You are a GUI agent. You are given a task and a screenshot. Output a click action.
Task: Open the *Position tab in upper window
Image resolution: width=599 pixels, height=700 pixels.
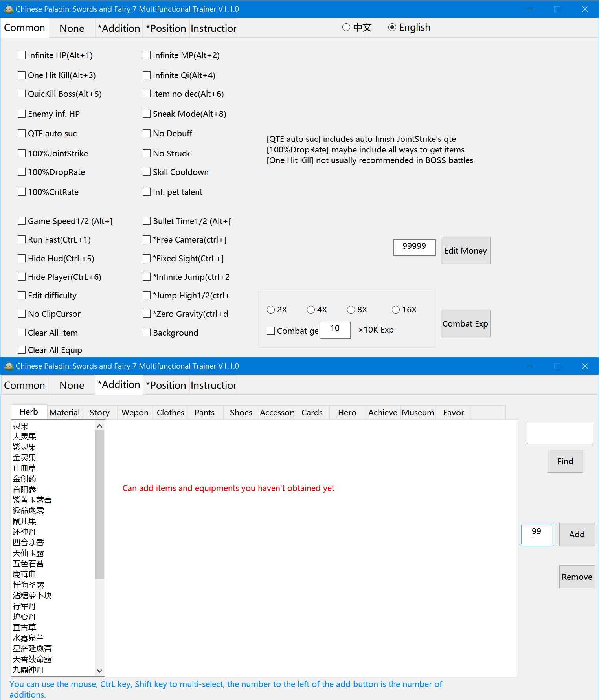pos(165,29)
